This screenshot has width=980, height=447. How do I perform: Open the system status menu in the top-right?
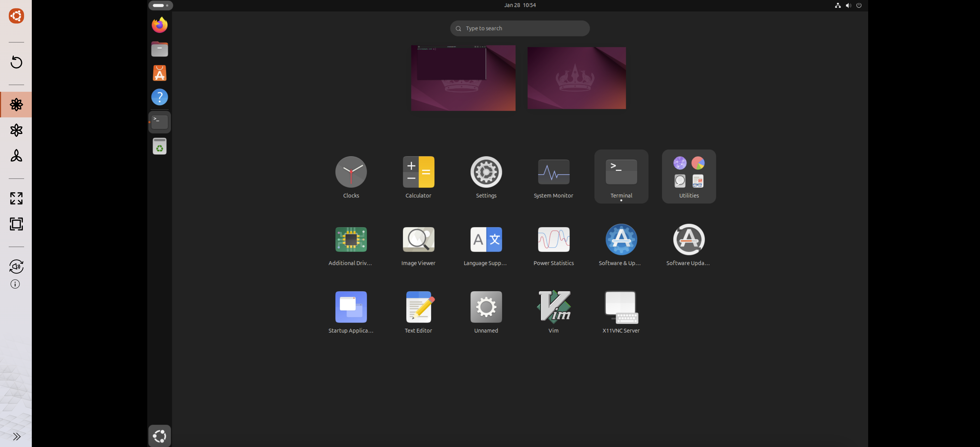[848, 5]
